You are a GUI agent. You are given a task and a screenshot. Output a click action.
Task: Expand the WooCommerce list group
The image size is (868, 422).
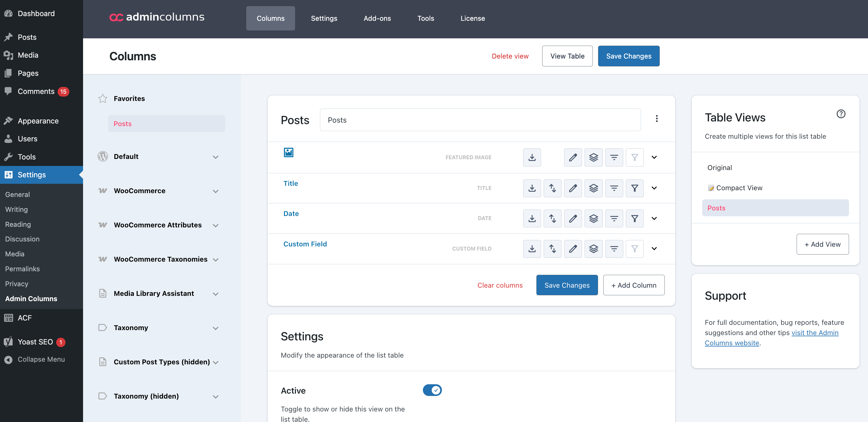pos(216,191)
